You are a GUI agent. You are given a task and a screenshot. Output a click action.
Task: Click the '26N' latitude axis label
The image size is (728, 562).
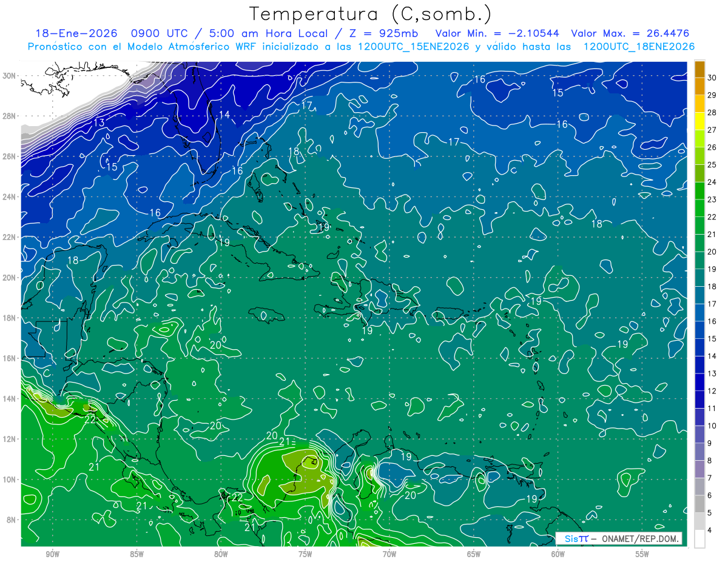pos(10,156)
